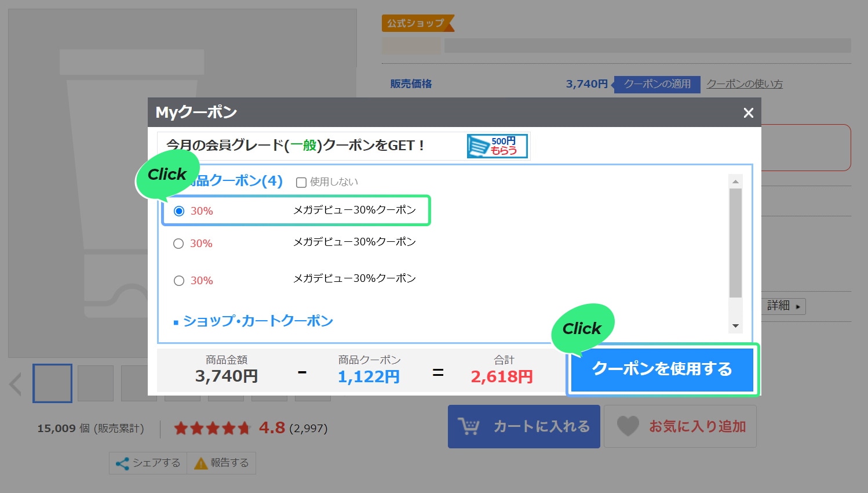Close the My Coupon dialog
Screen dimensions: 868x493
(748, 113)
